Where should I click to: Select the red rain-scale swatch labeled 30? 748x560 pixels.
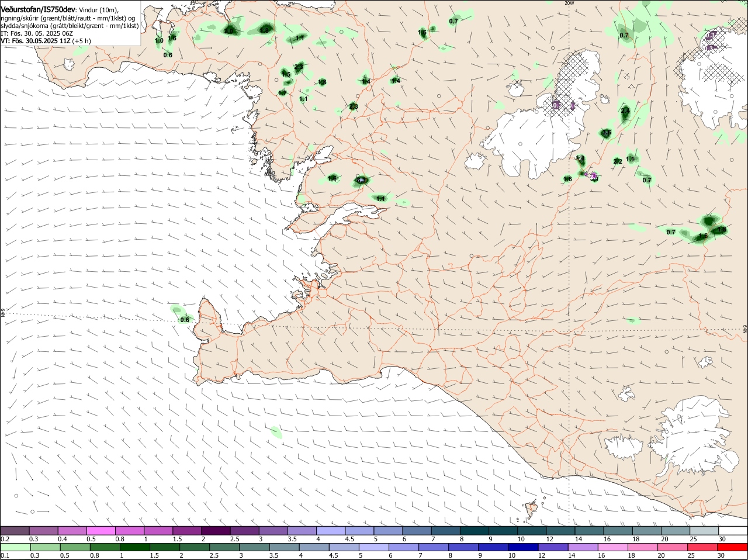733,547
